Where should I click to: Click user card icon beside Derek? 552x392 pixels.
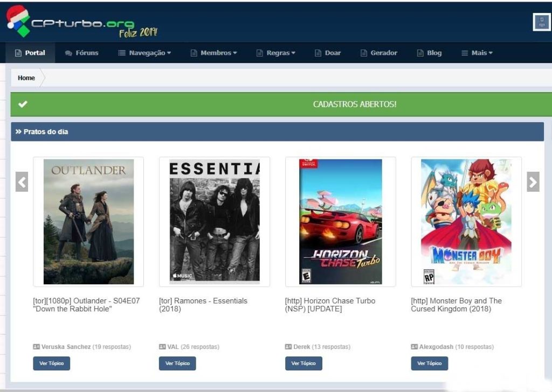point(288,347)
